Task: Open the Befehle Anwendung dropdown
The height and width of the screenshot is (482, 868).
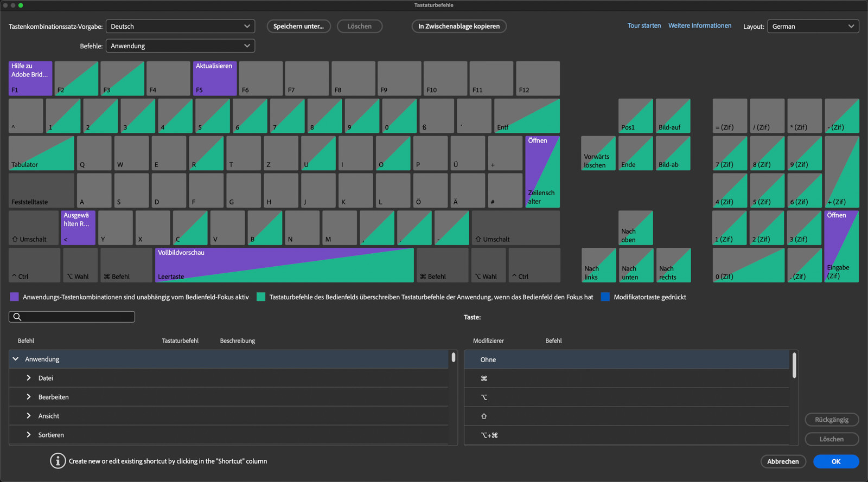Action: coord(180,46)
